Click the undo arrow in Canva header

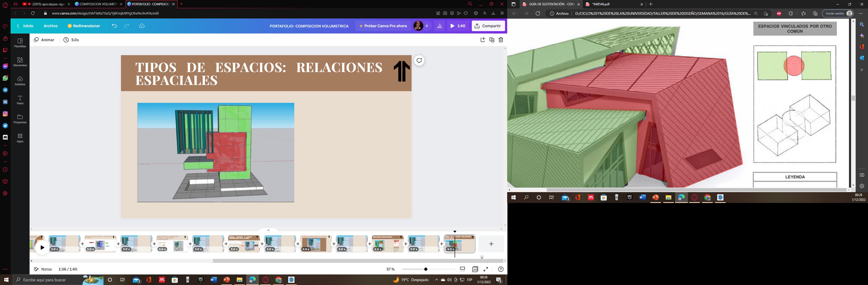[114, 26]
